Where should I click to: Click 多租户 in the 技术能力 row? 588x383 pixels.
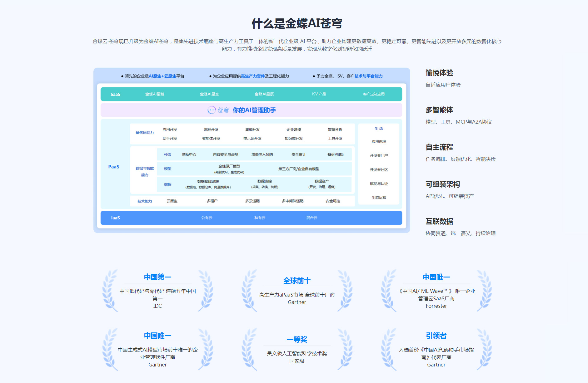(212, 201)
